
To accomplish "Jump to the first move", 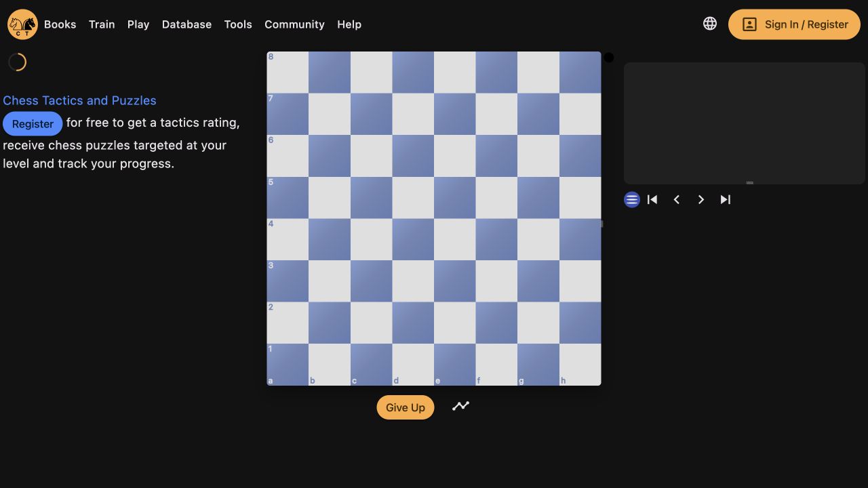I will 652,199.
